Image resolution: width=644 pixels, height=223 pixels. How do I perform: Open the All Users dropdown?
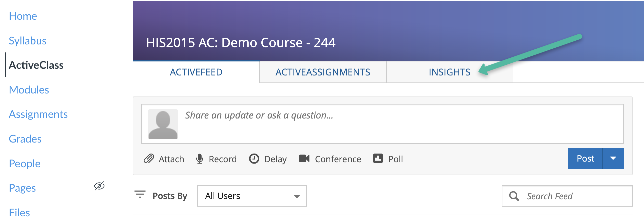pos(252,196)
